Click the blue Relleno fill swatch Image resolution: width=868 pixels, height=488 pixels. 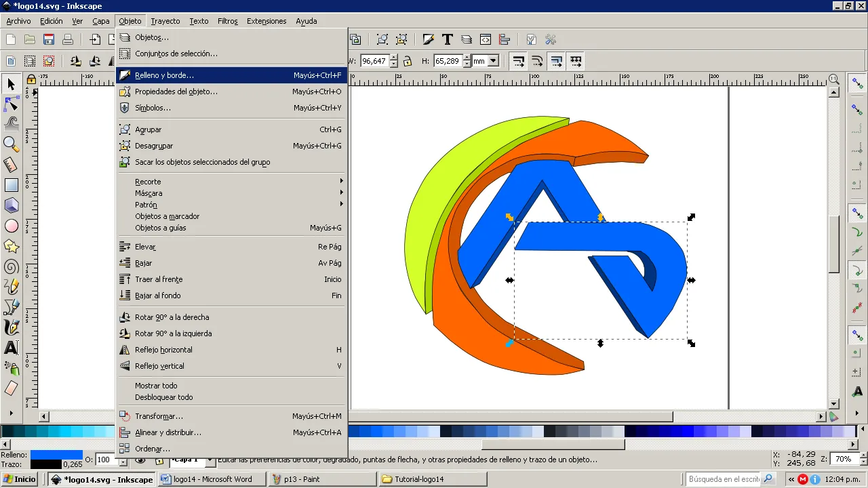(56, 455)
